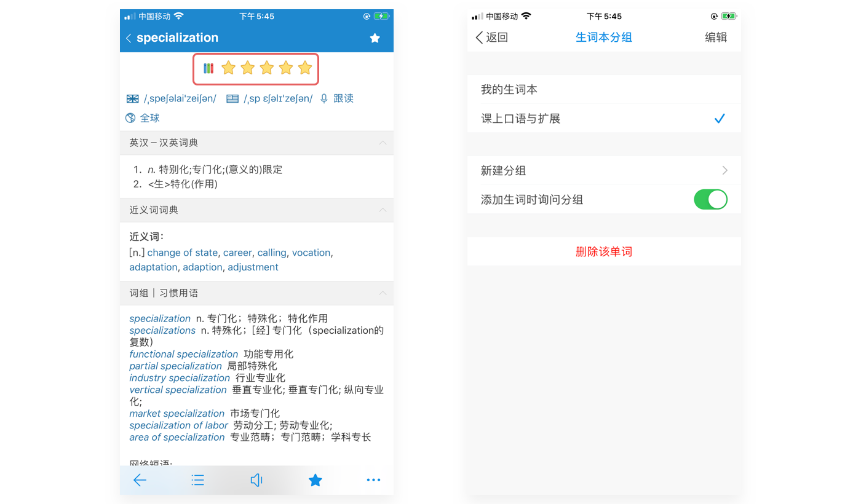Go back using bottom toolbar arrow
Image resolution: width=861 pixels, height=504 pixels.
(x=140, y=480)
